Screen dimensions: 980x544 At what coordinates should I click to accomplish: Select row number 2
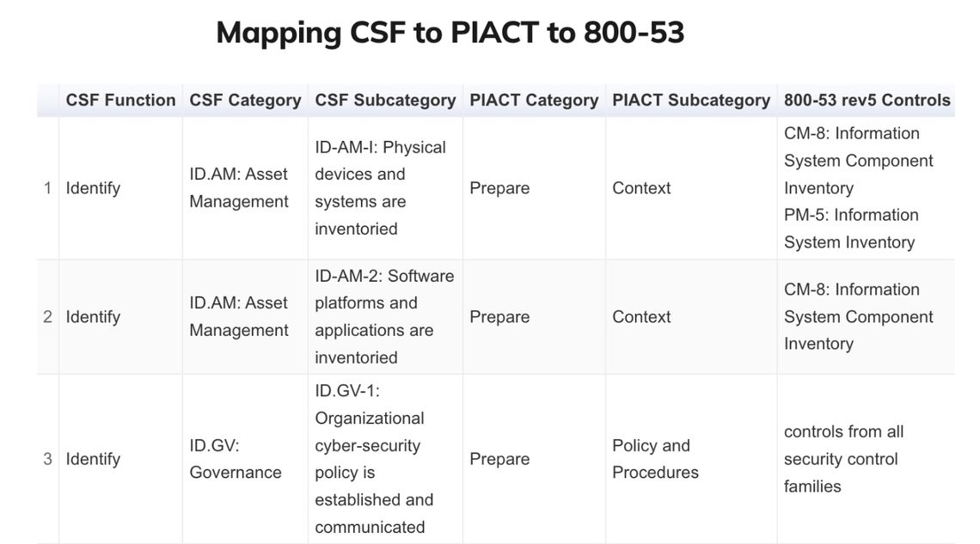(x=47, y=317)
